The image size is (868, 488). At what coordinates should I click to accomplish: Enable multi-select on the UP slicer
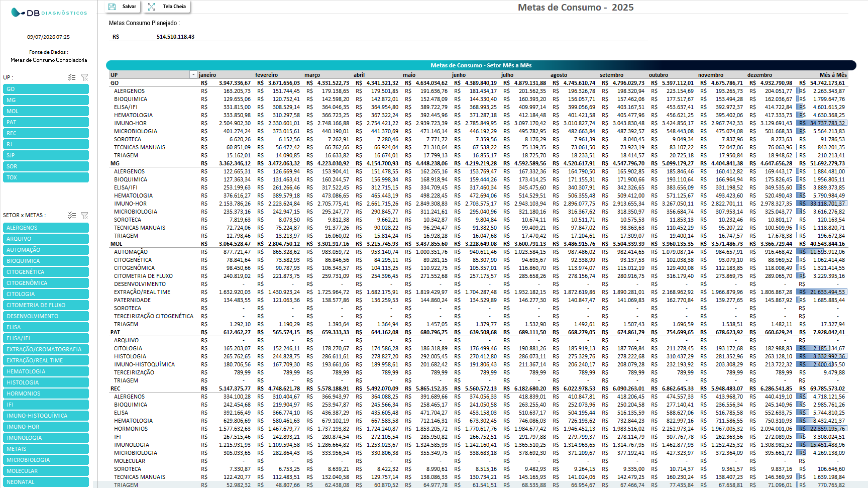pyautogui.click(x=72, y=77)
